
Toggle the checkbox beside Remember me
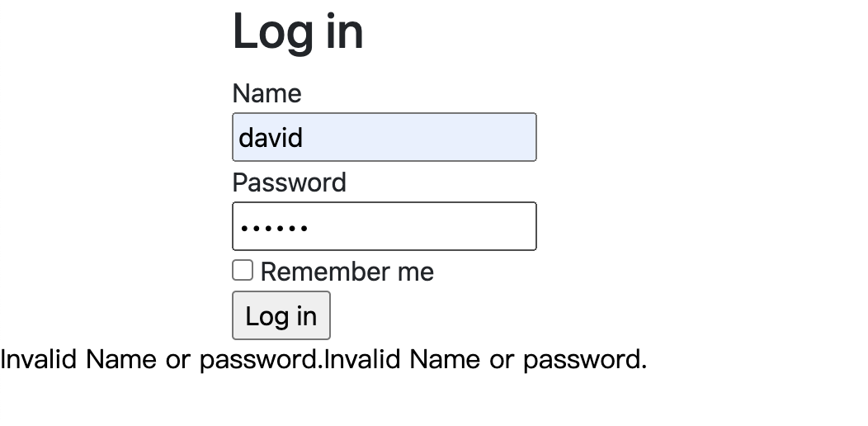click(243, 271)
